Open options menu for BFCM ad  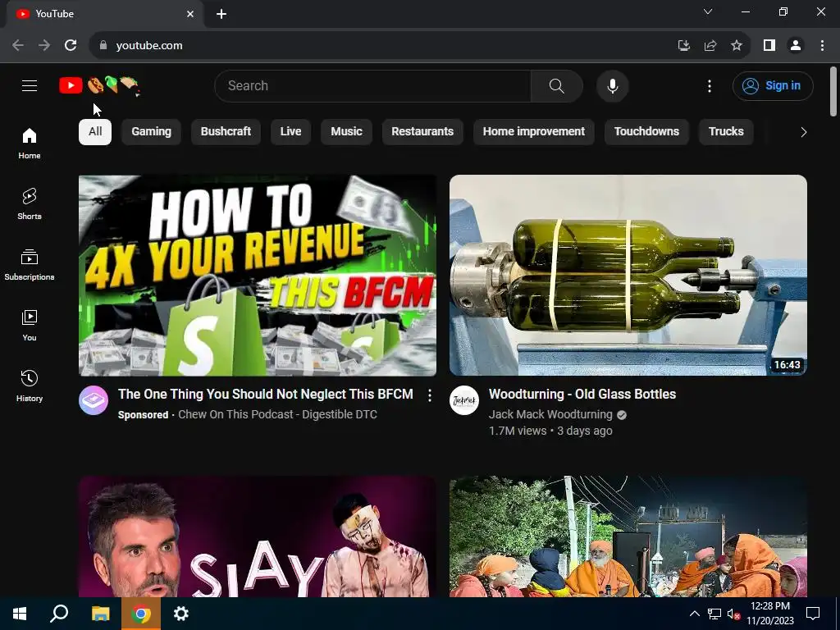(429, 395)
